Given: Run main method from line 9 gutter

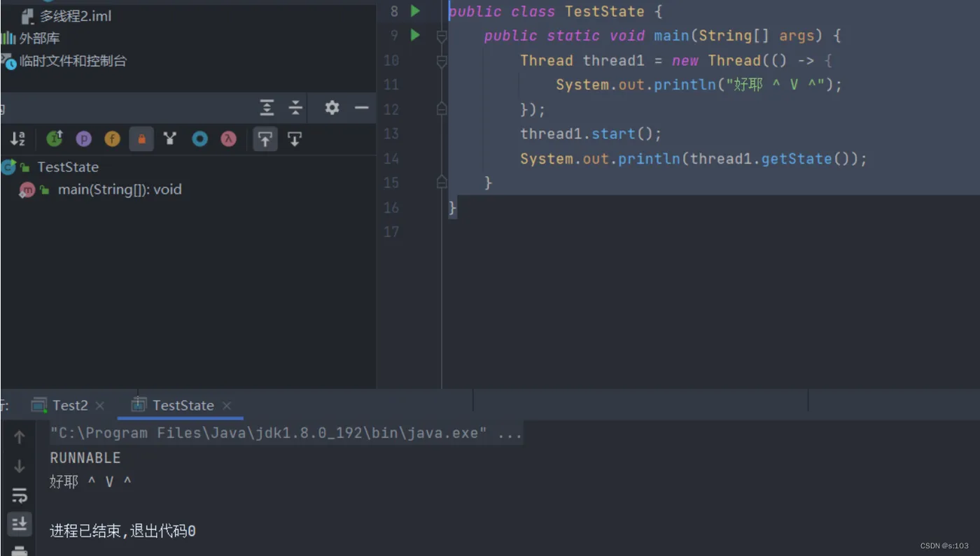Looking at the screenshot, I should coord(415,35).
